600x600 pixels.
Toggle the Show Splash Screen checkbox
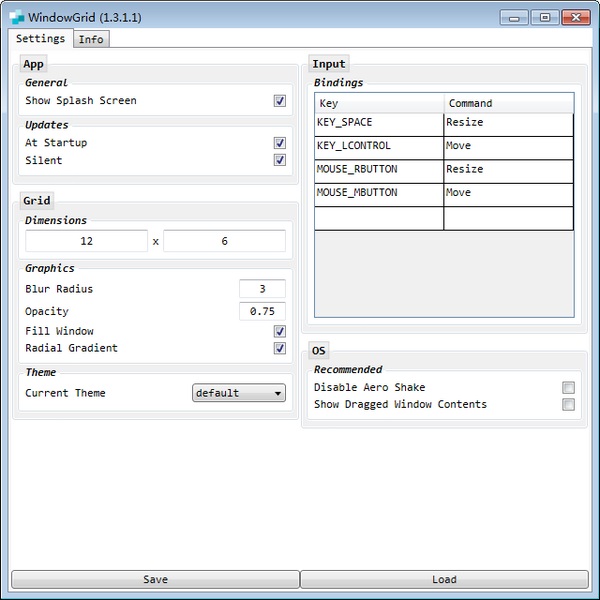(x=280, y=101)
